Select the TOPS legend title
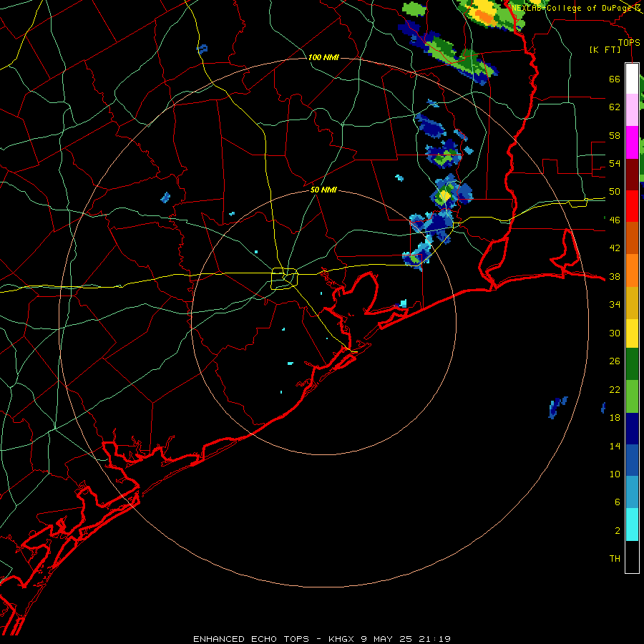 point(629,42)
